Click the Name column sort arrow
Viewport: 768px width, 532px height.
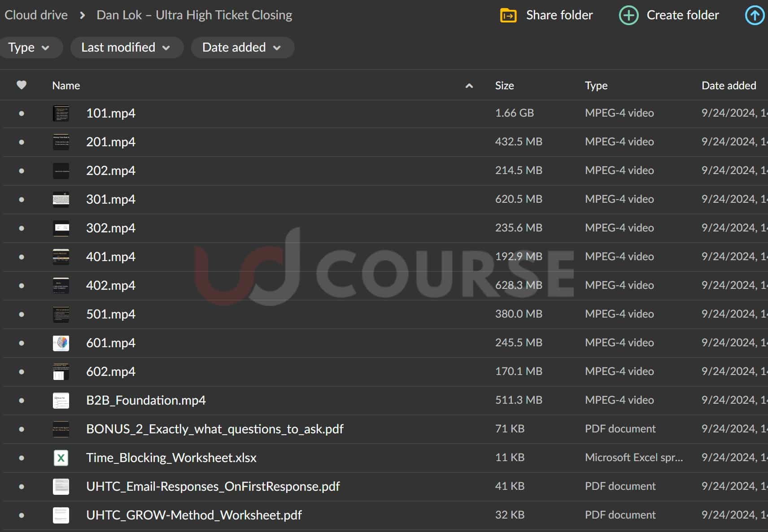tap(469, 86)
